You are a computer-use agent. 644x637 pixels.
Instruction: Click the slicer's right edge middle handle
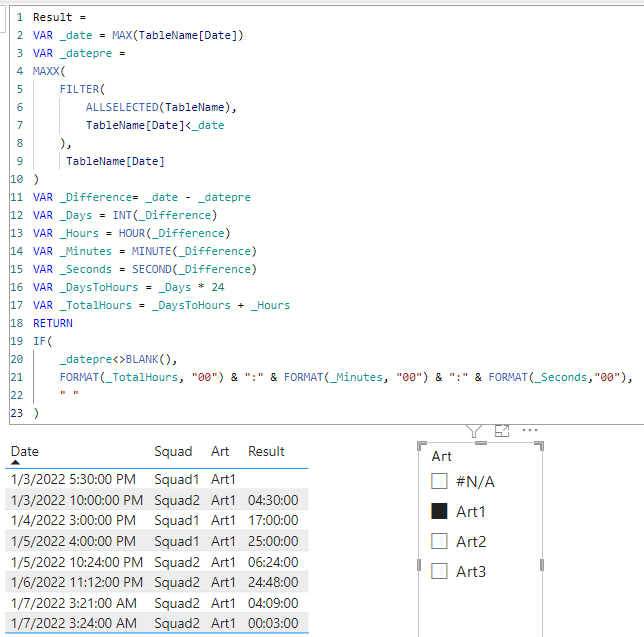(x=542, y=565)
